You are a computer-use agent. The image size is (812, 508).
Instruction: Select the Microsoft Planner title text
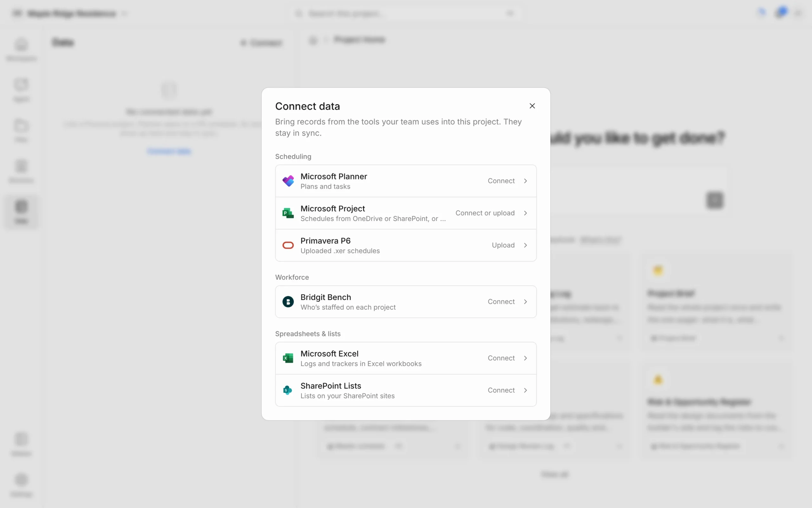point(334,177)
